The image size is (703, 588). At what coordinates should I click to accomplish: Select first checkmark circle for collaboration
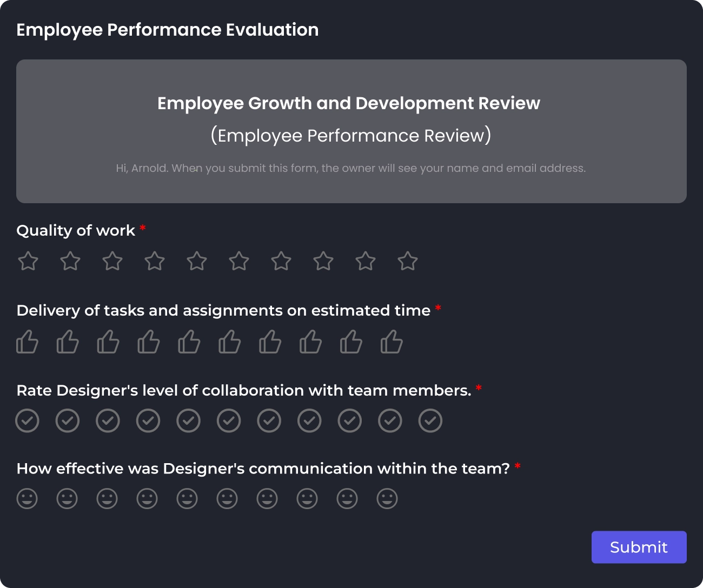(x=28, y=421)
